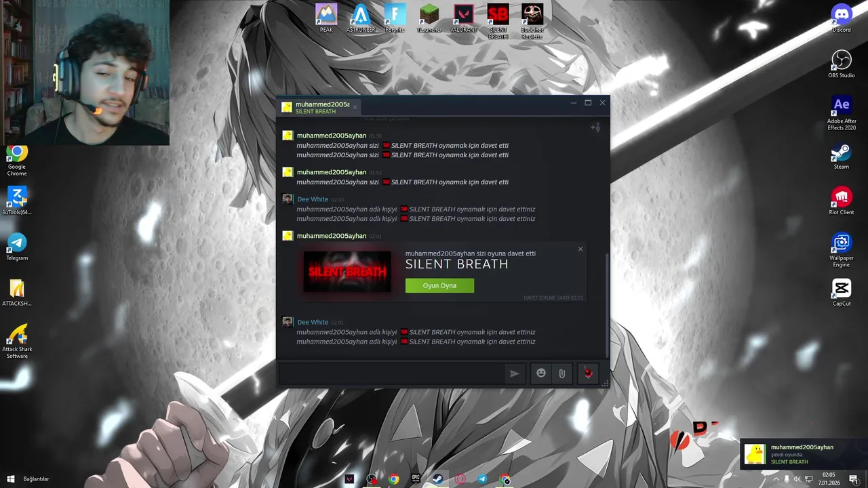Click the Dee White name at 02:00

click(313, 199)
